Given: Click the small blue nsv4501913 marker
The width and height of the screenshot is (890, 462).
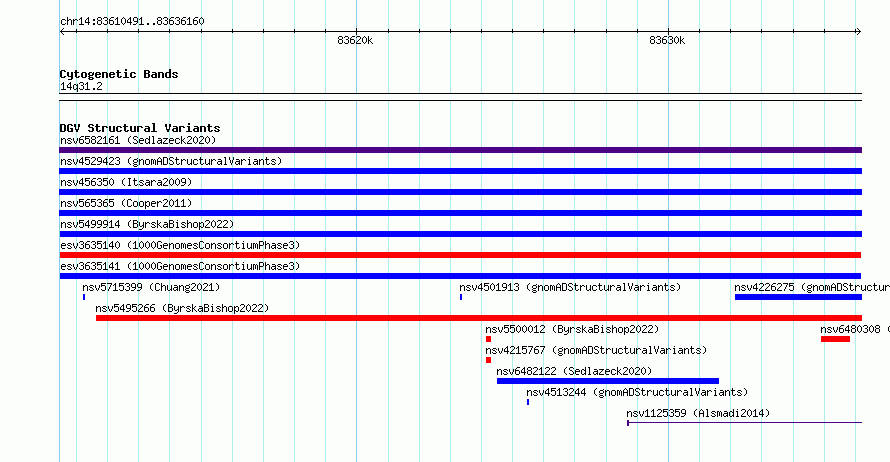Looking at the screenshot, I should point(461,297).
